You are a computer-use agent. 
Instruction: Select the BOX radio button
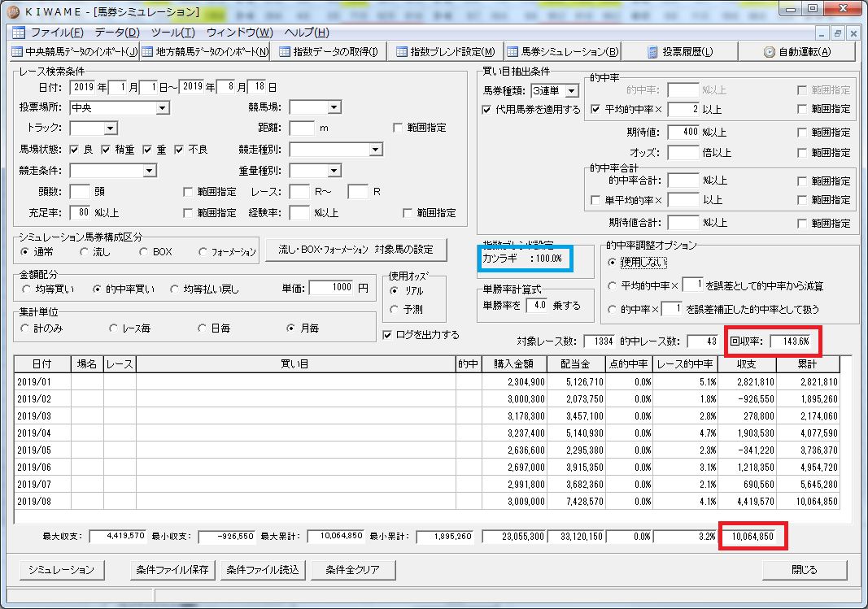click(x=144, y=252)
